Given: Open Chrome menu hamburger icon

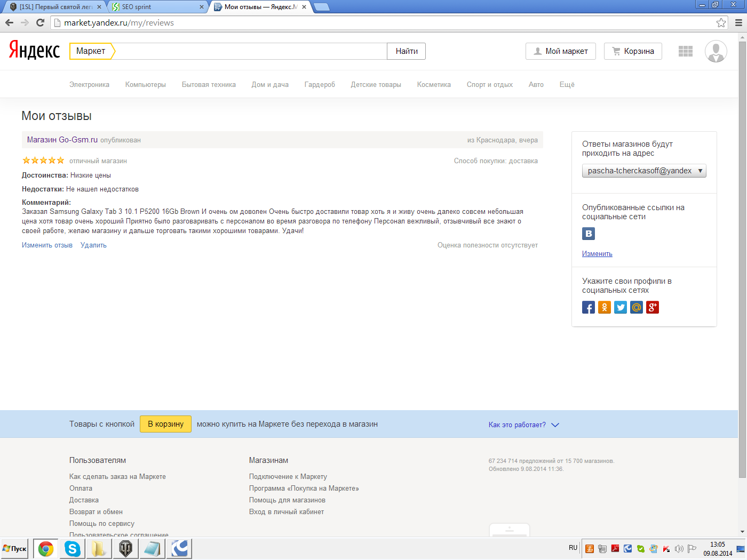Looking at the screenshot, I should 738,22.
